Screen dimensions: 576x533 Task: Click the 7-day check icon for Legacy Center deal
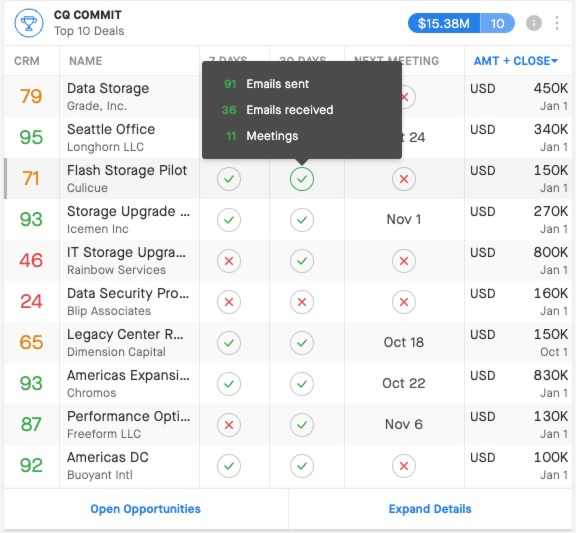229,343
